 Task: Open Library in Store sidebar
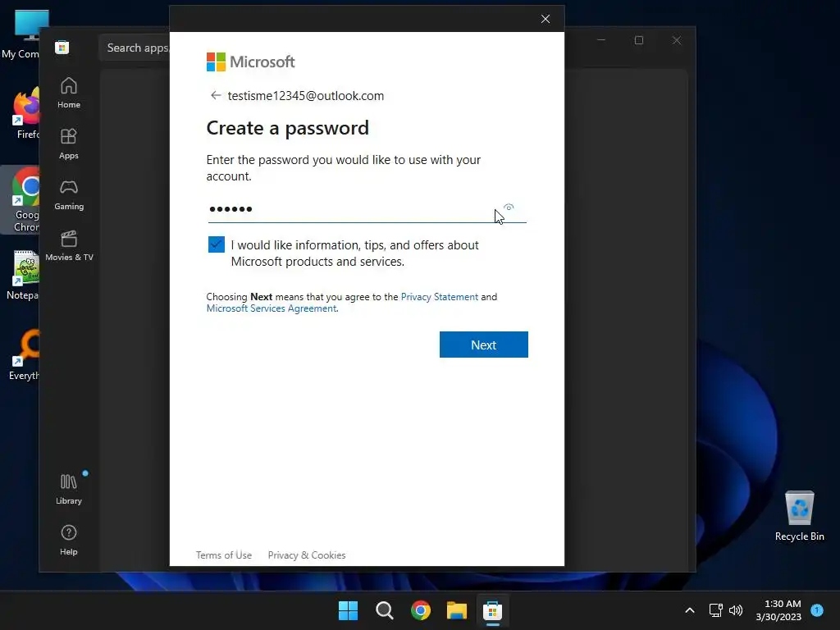point(69,489)
